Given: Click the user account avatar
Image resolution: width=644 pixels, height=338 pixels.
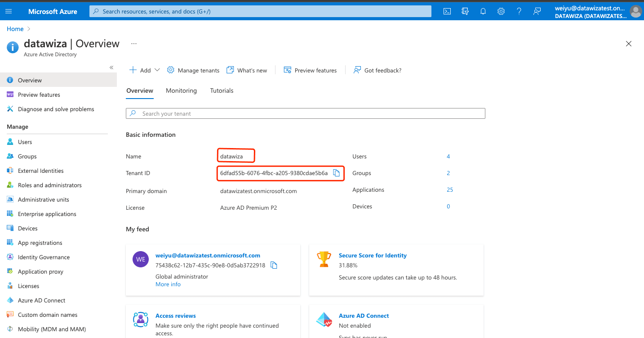Looking at the screenshot, I should 636,11.
